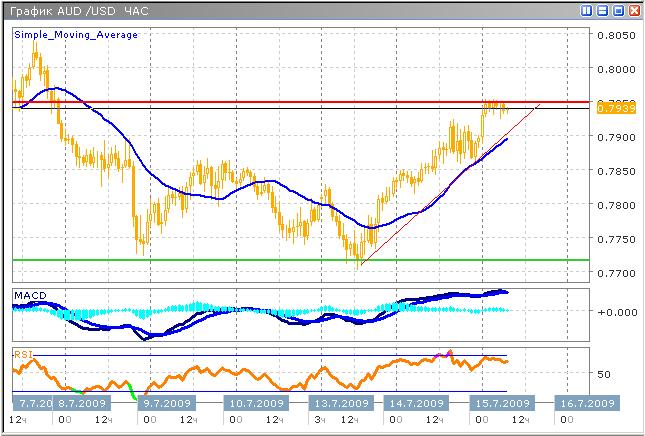Click the Simple_Moving_Average indicator label
This screenshot has height=436, width=645.
coord(76,34)
